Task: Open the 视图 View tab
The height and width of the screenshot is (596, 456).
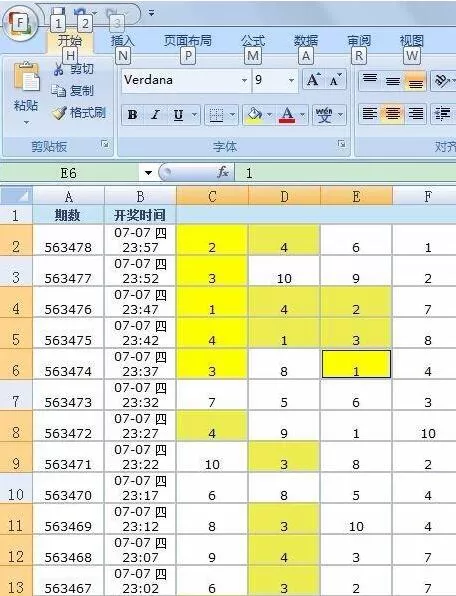Action: [x=412, y=40]
